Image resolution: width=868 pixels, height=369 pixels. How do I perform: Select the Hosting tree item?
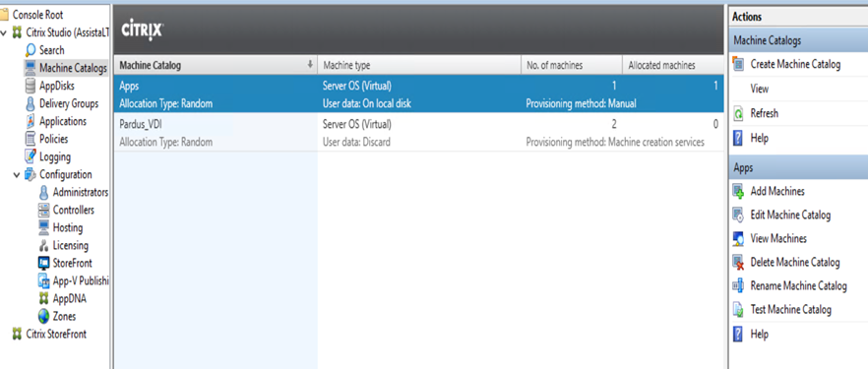(68, 228)
